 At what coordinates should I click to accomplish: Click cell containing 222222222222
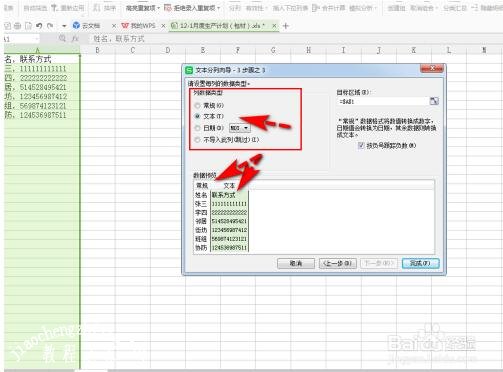pos(41,78)
